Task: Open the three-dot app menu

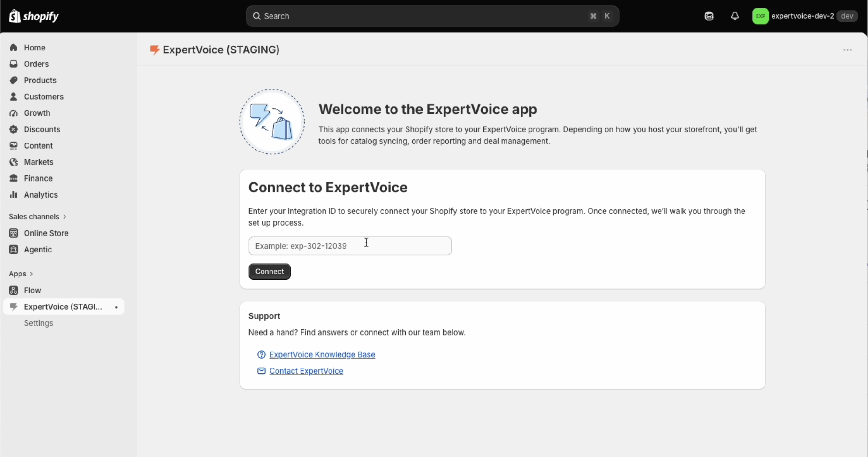Action: click(848, 50)
